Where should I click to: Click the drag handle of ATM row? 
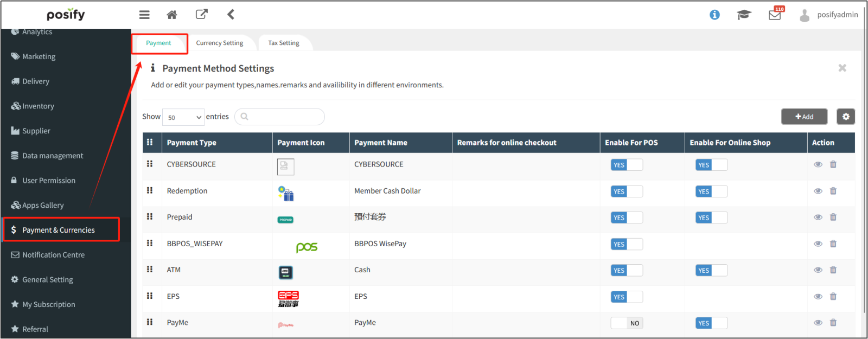[x=150, y=269]
